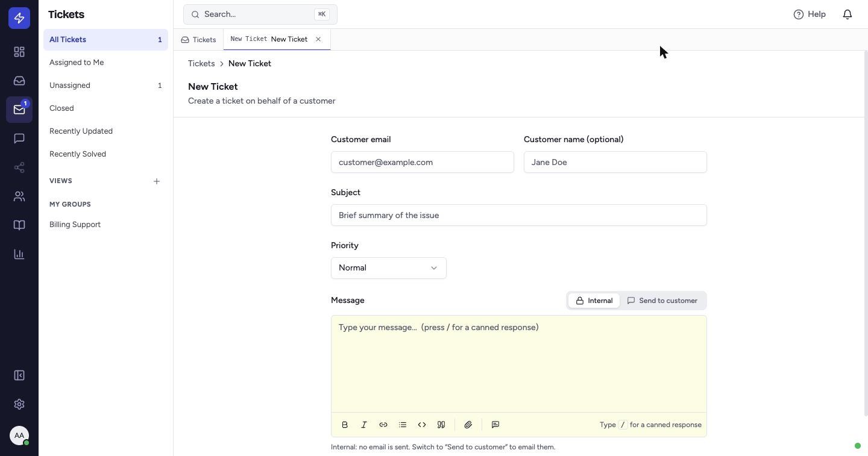Open Recently Updated tickets
Screen dimensions: 868x456
click(105, 131)
